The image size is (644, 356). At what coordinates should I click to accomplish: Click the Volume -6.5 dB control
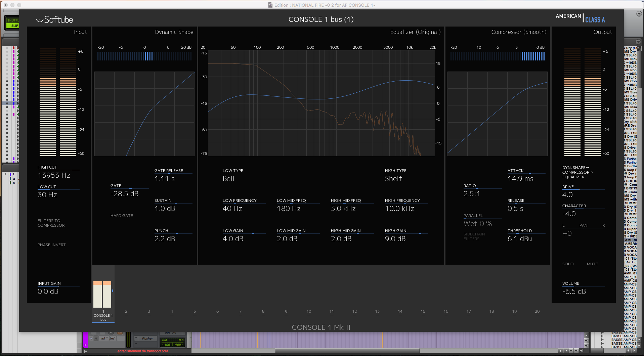coord(574,292)
